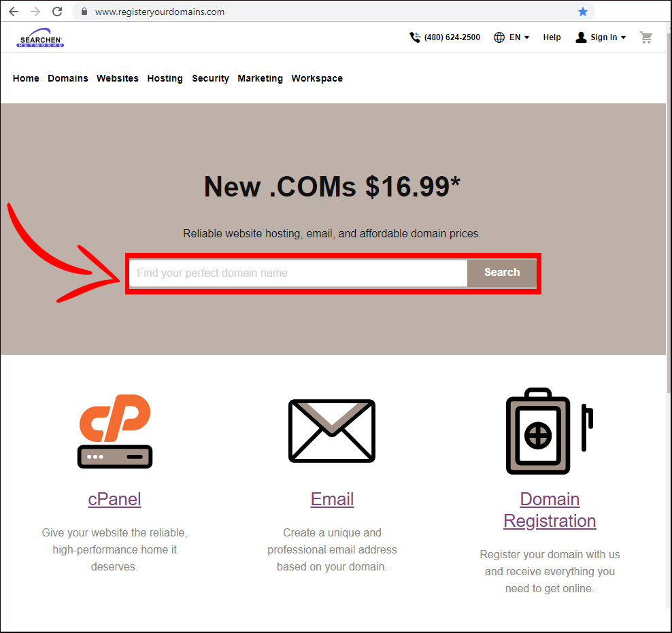Click the domain name search field

coord(299,273)
